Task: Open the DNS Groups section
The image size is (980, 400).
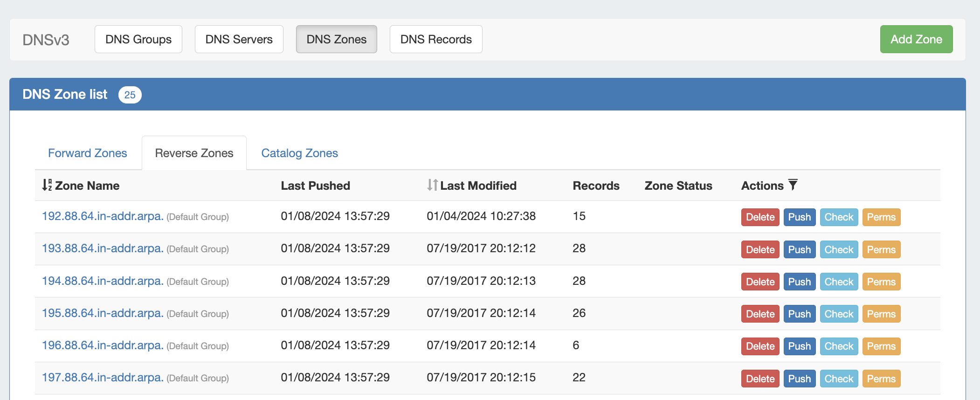Action: click(x=138, y=39)
